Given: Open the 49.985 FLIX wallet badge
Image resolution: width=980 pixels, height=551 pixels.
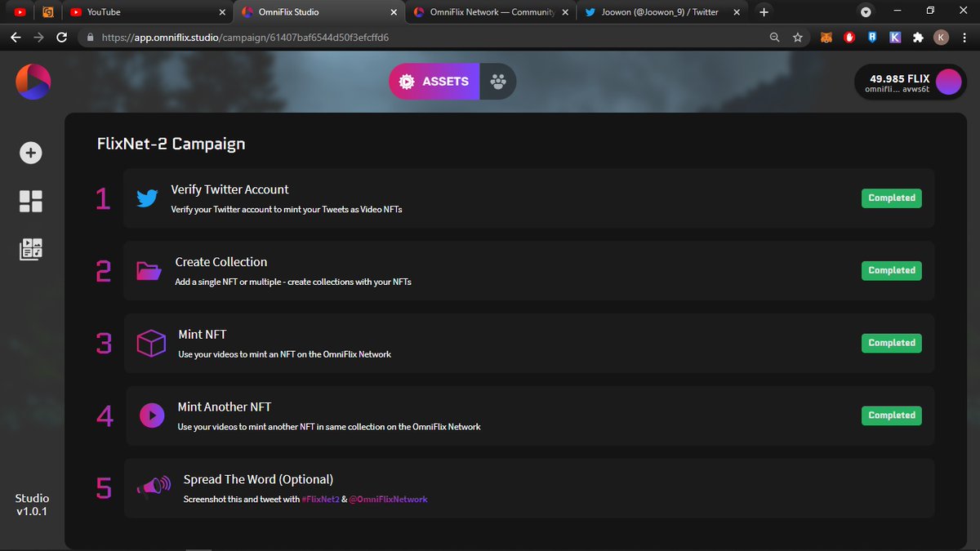Looking at the screenshot, I should (x=911, y=82).
